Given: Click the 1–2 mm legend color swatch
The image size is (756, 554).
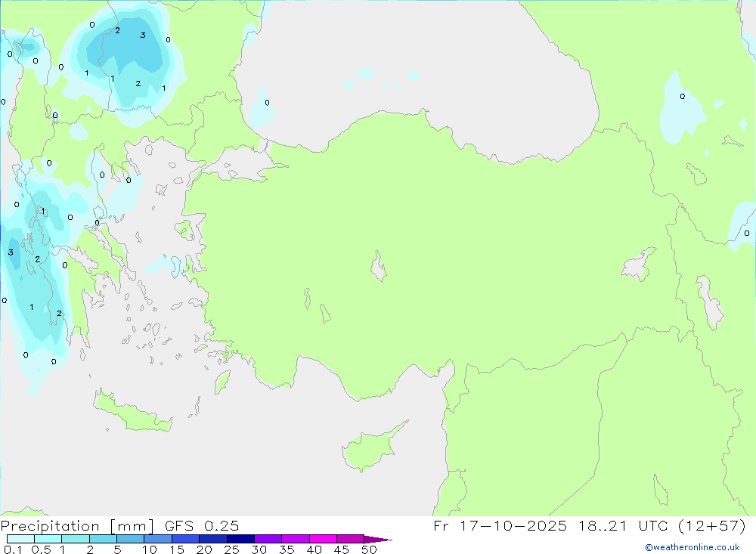Looking at the screenshot, I should [75, 539].
